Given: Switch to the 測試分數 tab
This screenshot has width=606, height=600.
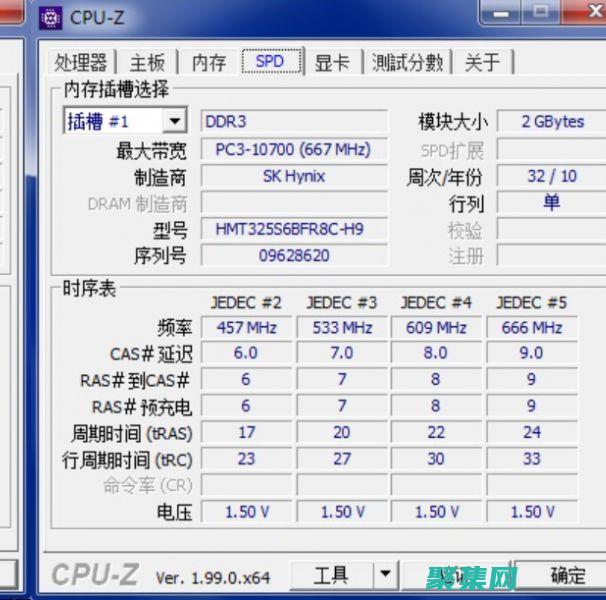Looking at the screenshot, I should pyautogui.click(x=406, y=62).
